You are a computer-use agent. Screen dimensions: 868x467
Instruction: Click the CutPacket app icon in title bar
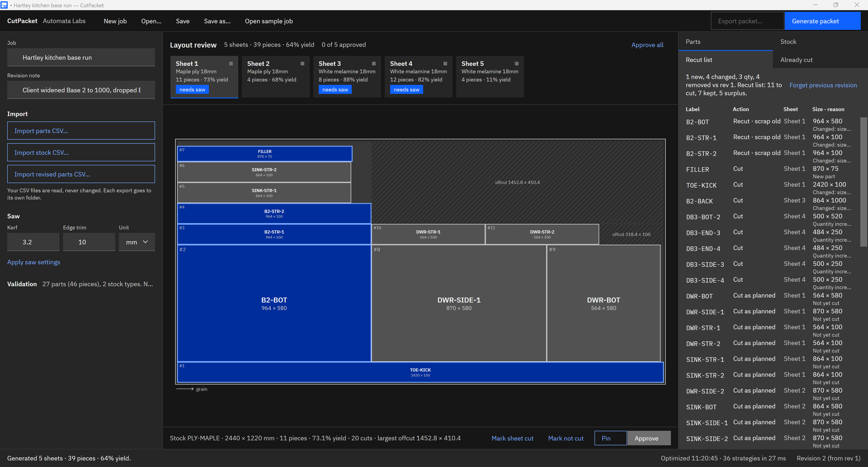pyautogui.click(x=4, y=5)
